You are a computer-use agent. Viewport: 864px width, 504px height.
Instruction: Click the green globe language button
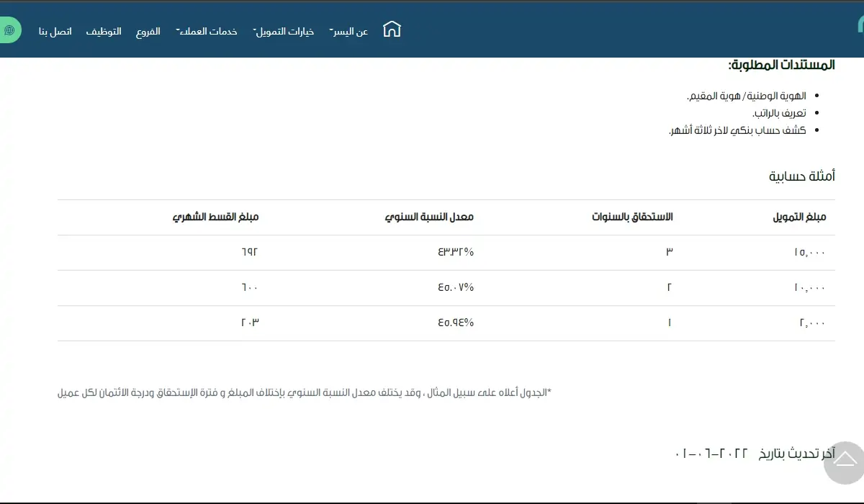9,30
